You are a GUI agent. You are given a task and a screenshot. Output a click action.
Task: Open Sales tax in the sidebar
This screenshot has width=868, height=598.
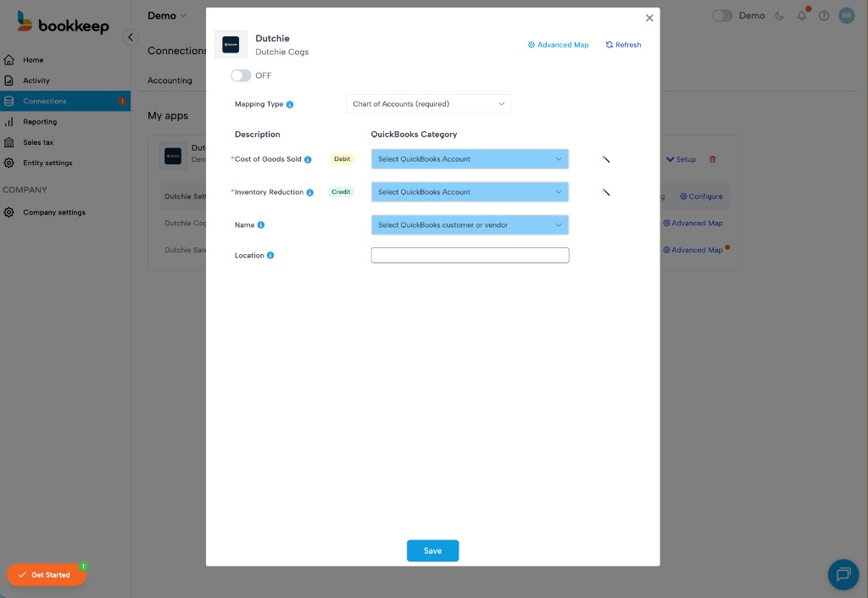click(38, 142)
